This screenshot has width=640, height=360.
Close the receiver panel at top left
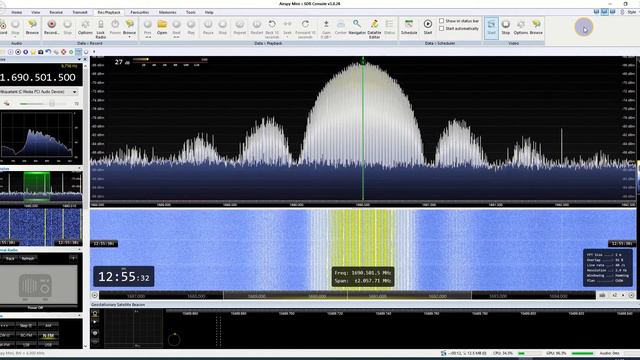pyautogui.click(x=85, y=60)
